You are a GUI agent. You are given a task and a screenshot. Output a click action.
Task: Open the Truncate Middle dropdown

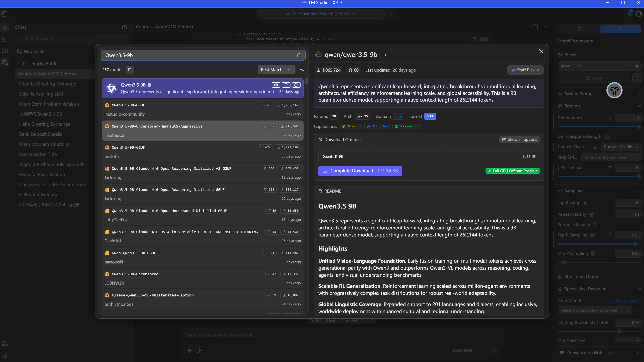pyautogui.click(x=621, y=147)
